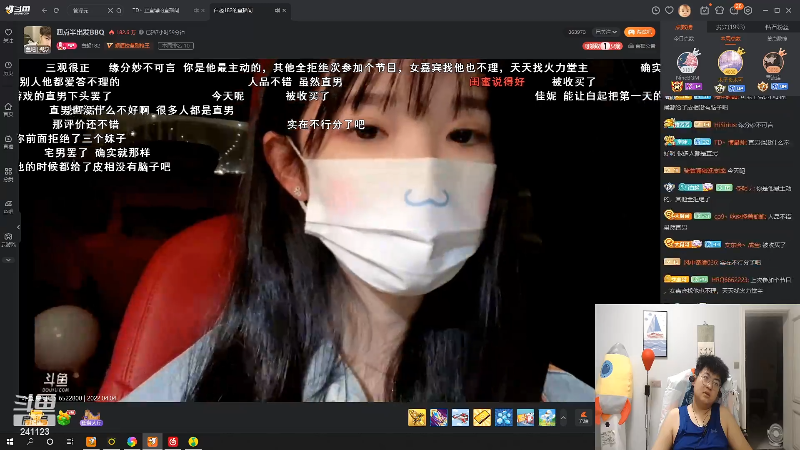View the top user avatar with gold crown
This screenshot has height=450, width=800.
(730, 61)
